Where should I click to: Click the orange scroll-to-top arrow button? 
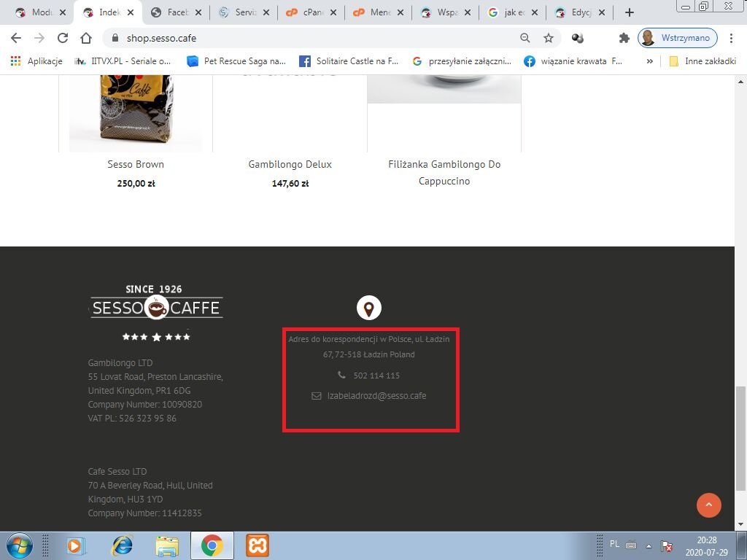pos(709,505)
